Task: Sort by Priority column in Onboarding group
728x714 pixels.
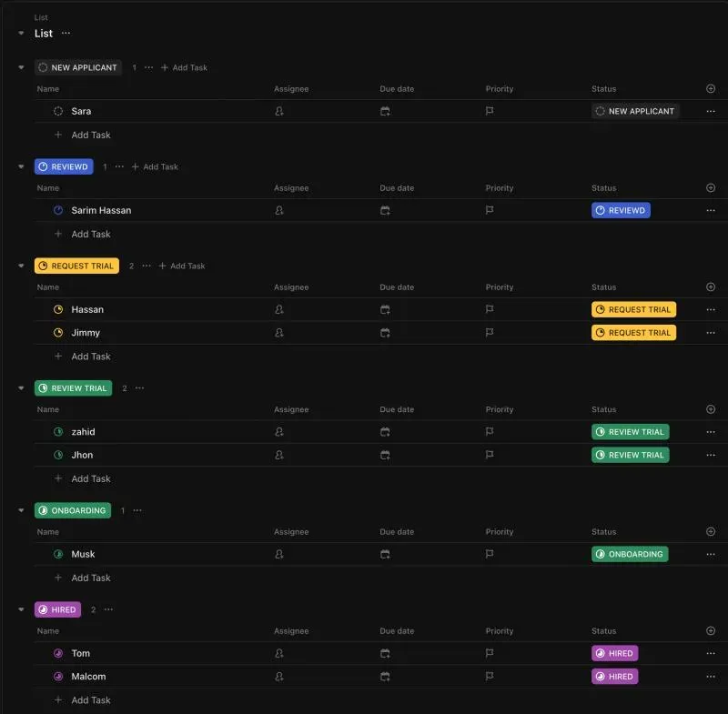Action: pyautogui.click(x=500, y=532)
